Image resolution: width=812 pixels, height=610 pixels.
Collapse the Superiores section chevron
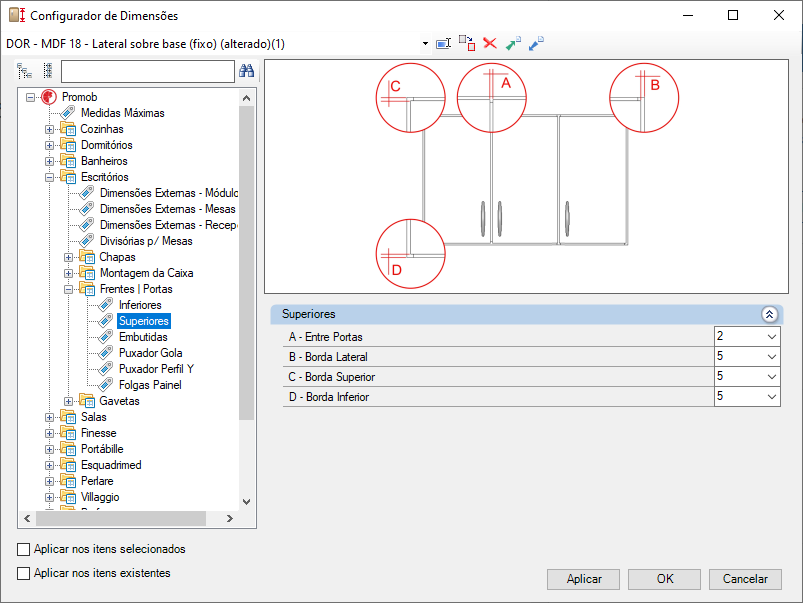(x=769, y=314)
